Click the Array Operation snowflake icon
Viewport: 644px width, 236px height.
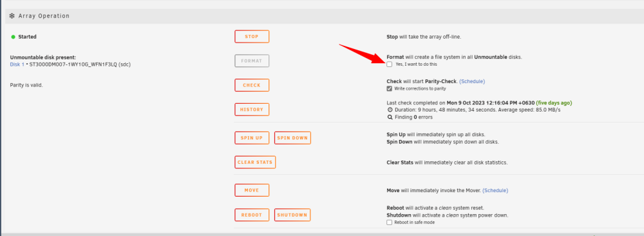12,16
